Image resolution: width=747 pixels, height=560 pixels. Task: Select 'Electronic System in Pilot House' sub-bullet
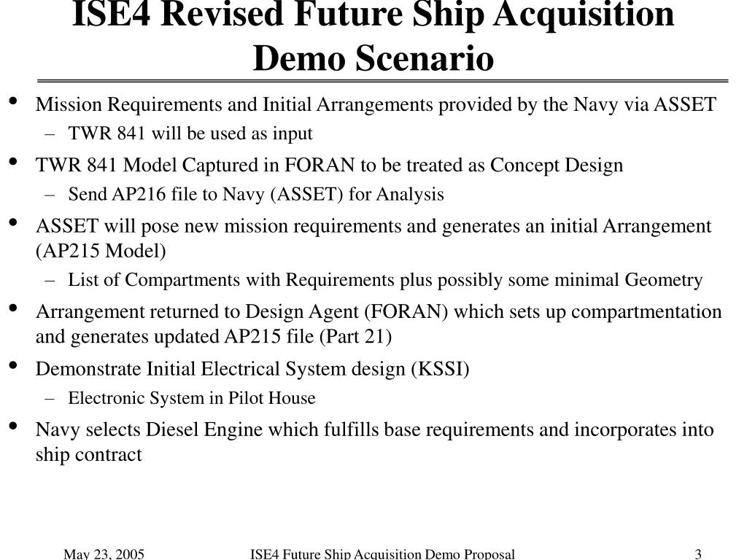click(x=192, y=398)
